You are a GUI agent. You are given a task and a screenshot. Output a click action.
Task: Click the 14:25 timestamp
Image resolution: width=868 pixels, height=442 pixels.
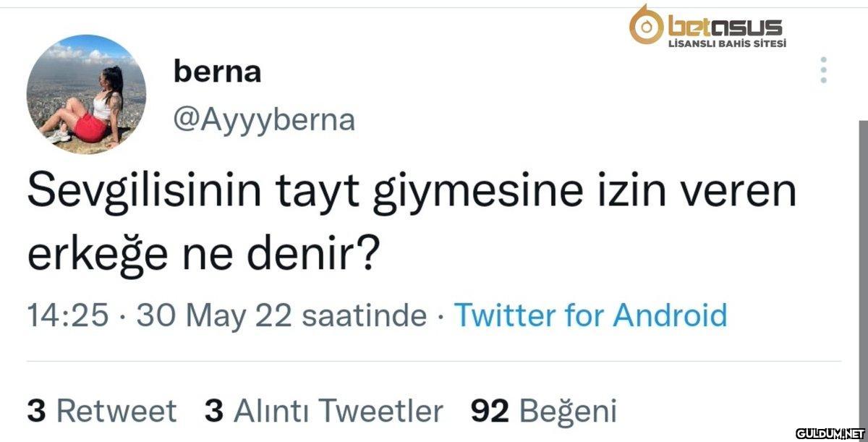tap(67, 316)
